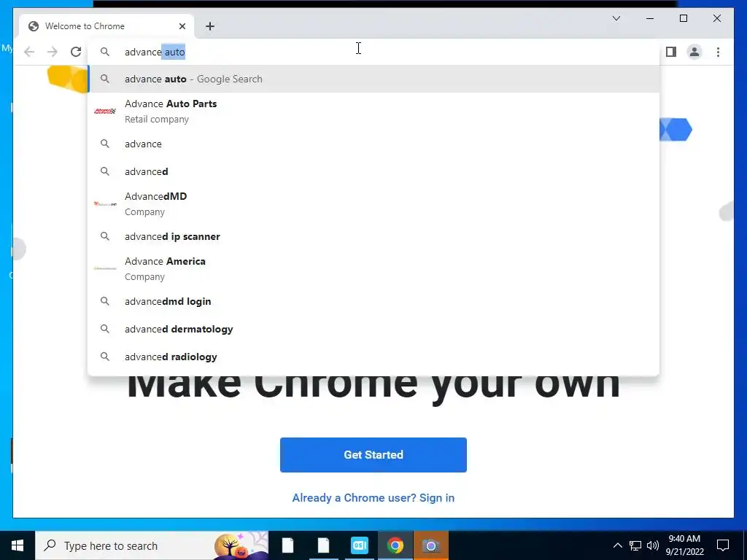Follow 'Already a Chrome user? Sign in' link
The height and width of the screenshot is (560, 747).
tap(373, 497)
